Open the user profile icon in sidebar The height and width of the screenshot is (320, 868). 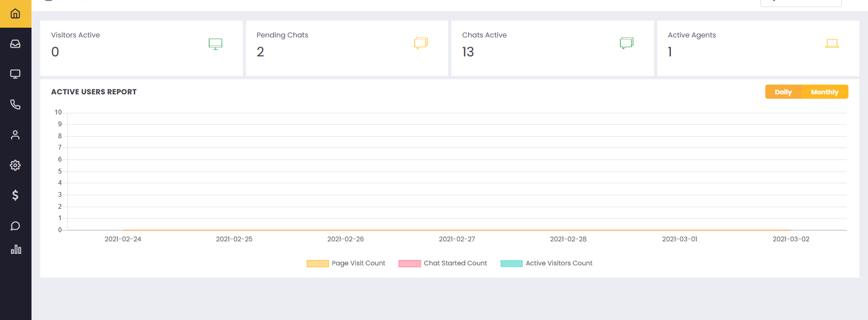click(x=15, y=135)
